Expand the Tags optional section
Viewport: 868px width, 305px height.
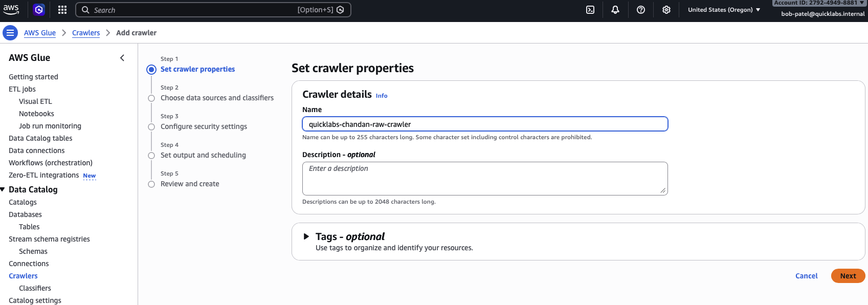[306, 236]
